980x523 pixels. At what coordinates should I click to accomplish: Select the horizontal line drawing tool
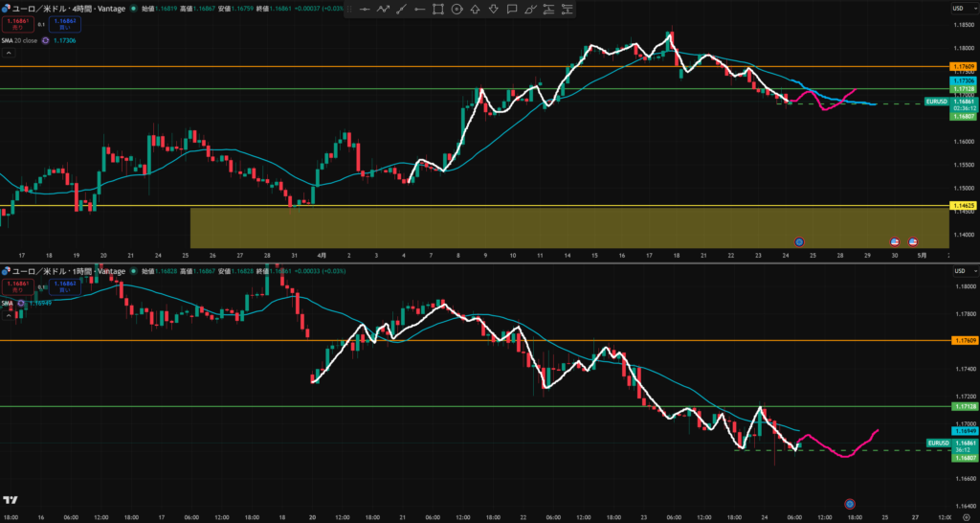click(365, 10)
